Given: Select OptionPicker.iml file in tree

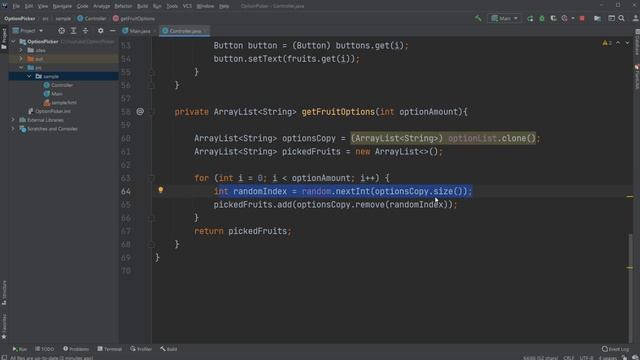Looking at the screenshot, I should 49,111.
